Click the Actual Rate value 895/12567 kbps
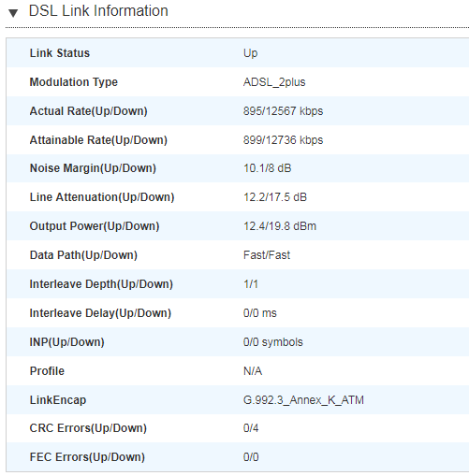 point(283,111)
